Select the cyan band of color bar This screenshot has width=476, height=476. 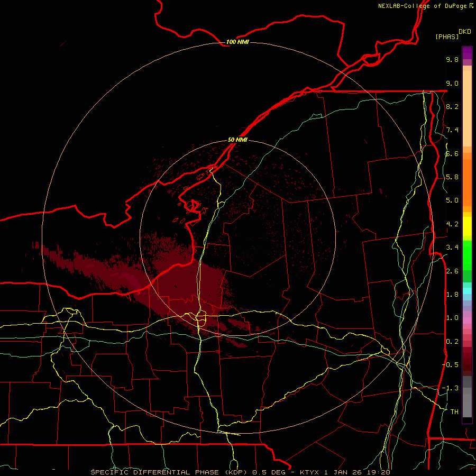467,291
